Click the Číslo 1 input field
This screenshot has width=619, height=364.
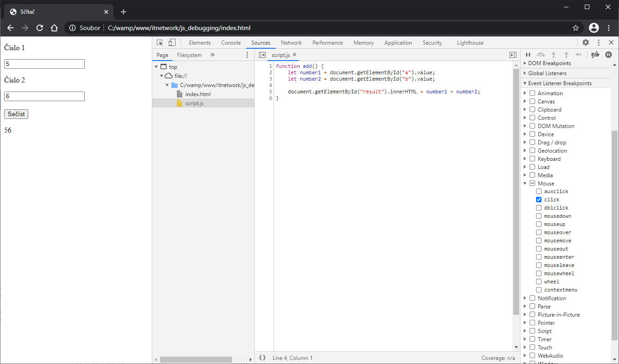tap(44, 64)
